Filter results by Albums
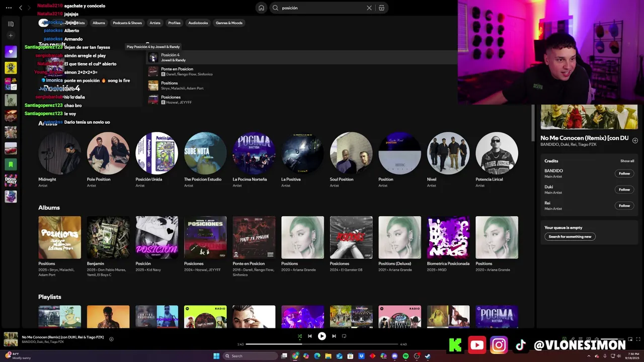Screen dimensions: 644x362 (x=99, y=23)
